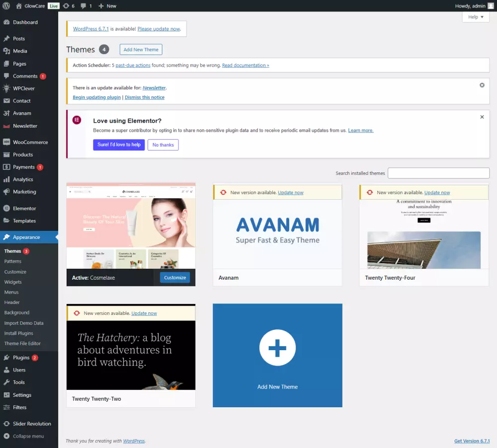Click the WordPress logo in admin bar

coord(6,5)
